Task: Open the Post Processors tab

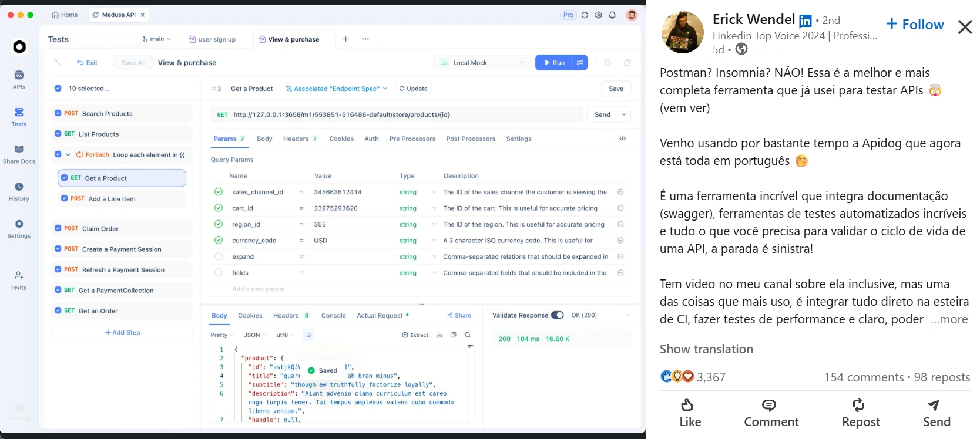Action: click(x=471, y=139)
